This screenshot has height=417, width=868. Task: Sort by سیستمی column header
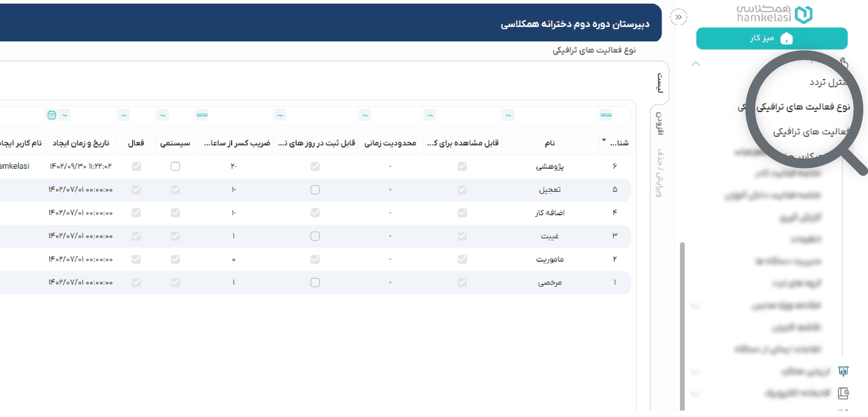[175, 143]
